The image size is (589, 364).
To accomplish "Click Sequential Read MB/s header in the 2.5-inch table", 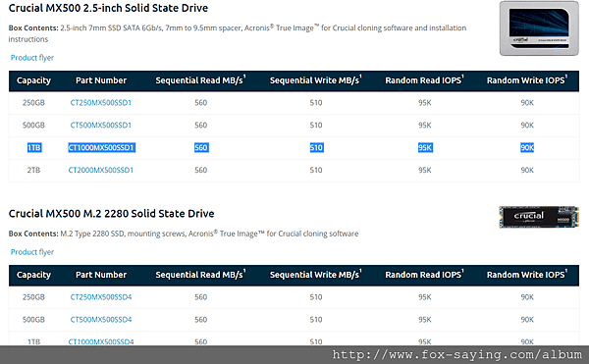I will (200, 80).
